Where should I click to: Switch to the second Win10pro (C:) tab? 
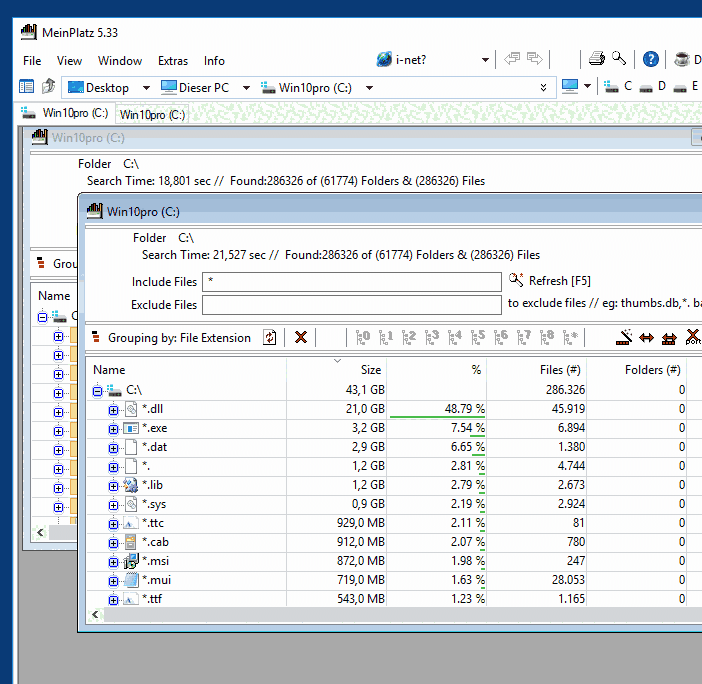(x=153, y=114)
